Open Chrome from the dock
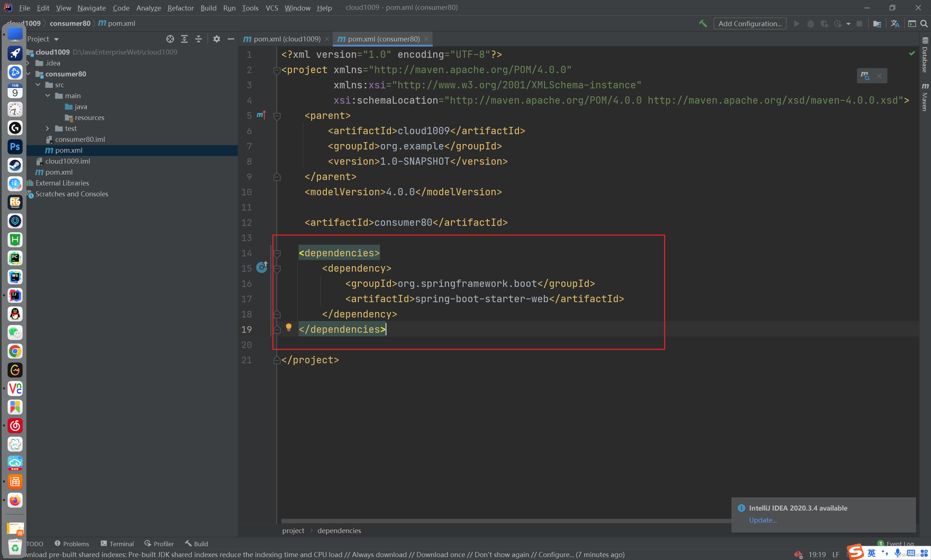This screenshot has width=931, height=560. pyautogui.click(x=15, y=351)
